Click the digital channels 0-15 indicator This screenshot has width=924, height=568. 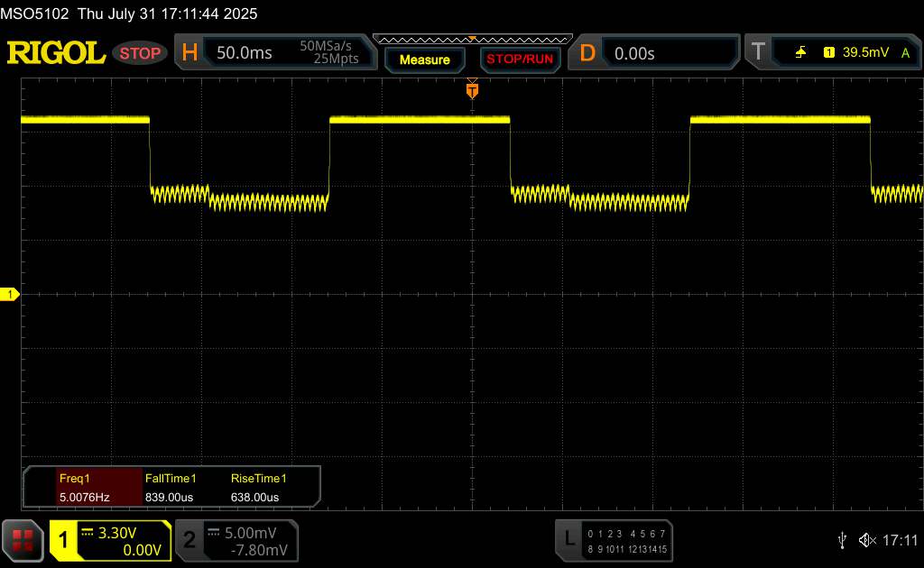click(627, 542)
